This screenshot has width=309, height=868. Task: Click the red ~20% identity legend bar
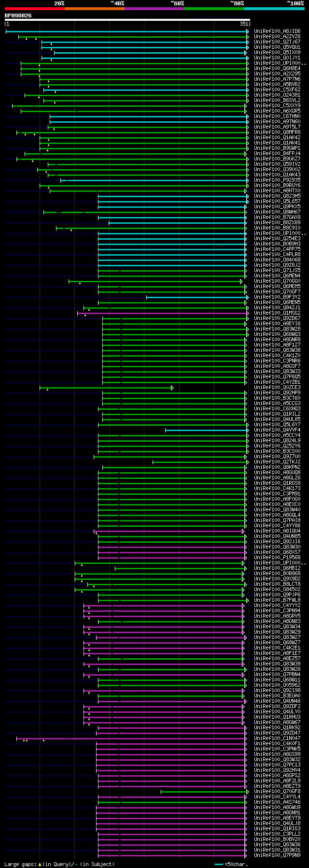pyautogui.click(x=34, y=9)
